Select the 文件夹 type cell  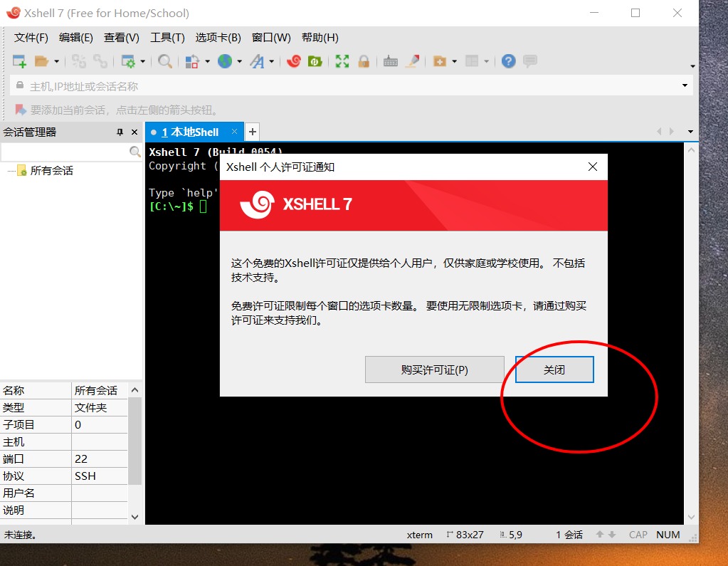pos(100,408)
